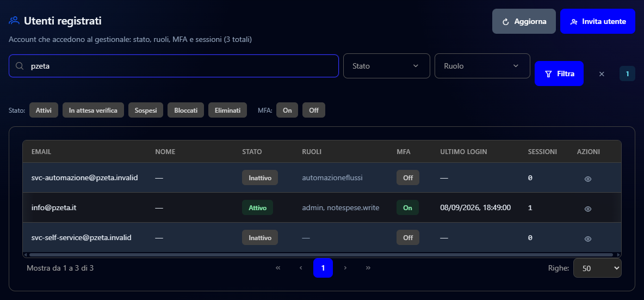Viewport: 644px width, 300px height.
Task: Sort by the NOME column header
Action: coord(165,152)
